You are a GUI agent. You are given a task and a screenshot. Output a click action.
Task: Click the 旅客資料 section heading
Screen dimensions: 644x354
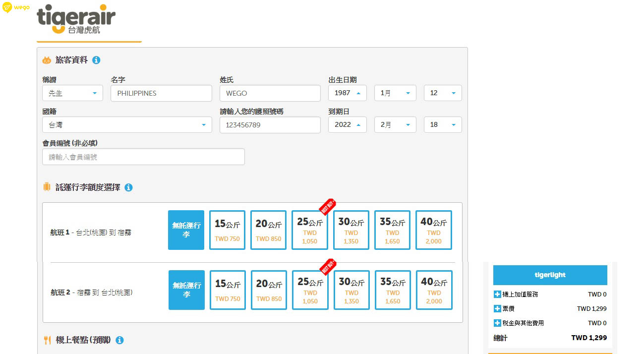(x=71, y=60)
